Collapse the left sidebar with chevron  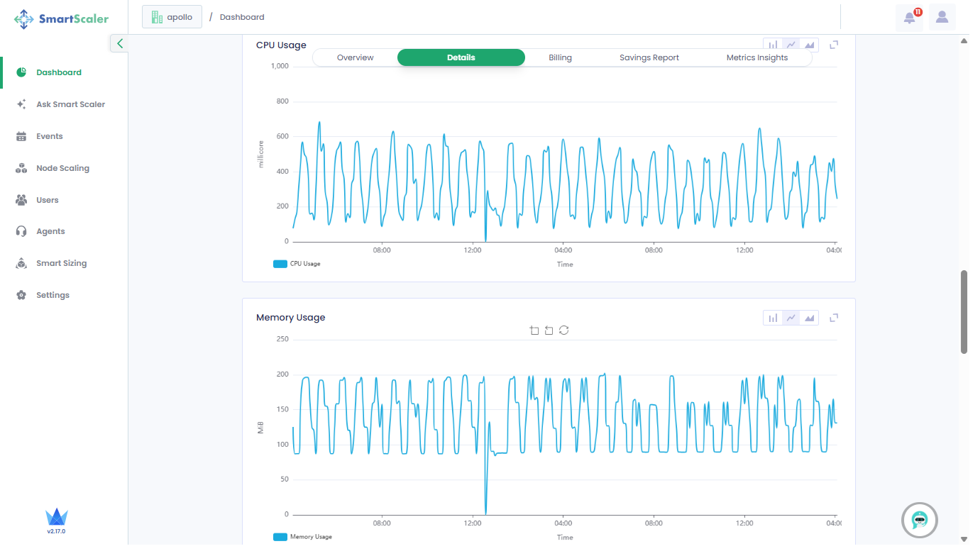[x=119, y=44]
